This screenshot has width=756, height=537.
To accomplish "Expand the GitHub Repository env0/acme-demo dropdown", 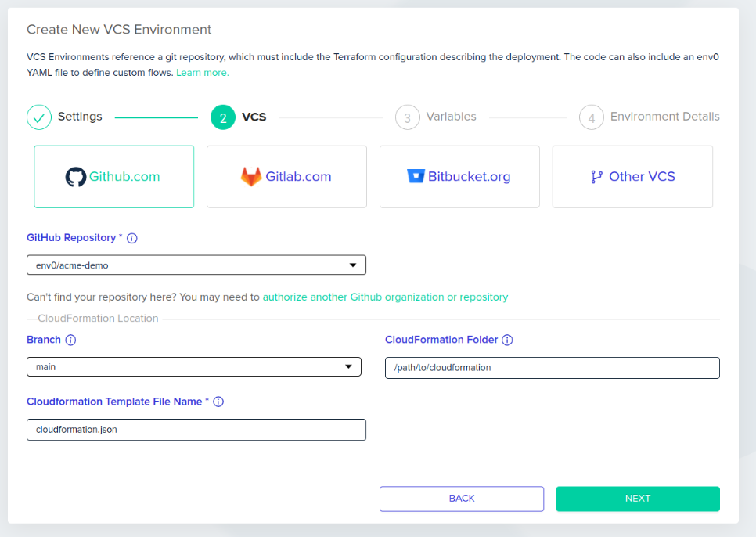I will [x=196, y=265].
